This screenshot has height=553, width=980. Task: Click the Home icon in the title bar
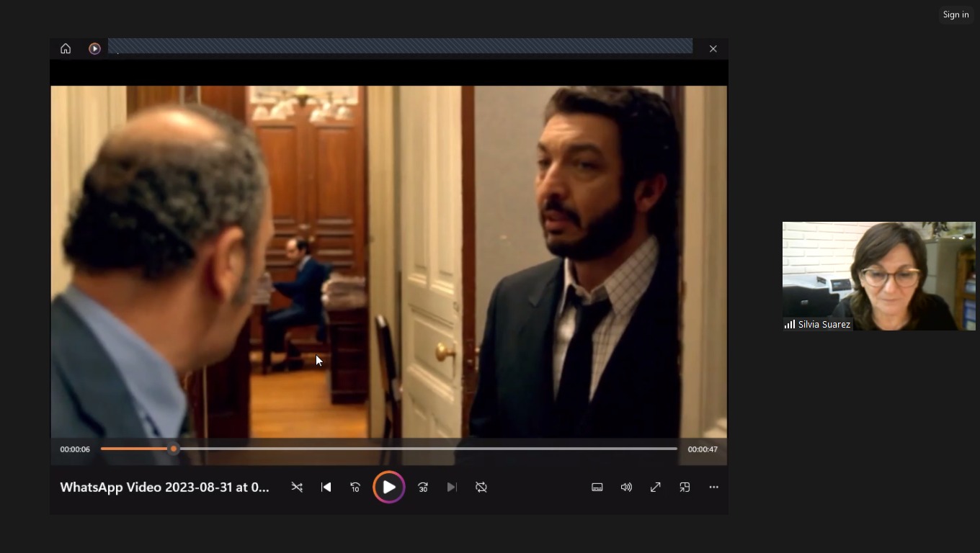coord(66,49)
